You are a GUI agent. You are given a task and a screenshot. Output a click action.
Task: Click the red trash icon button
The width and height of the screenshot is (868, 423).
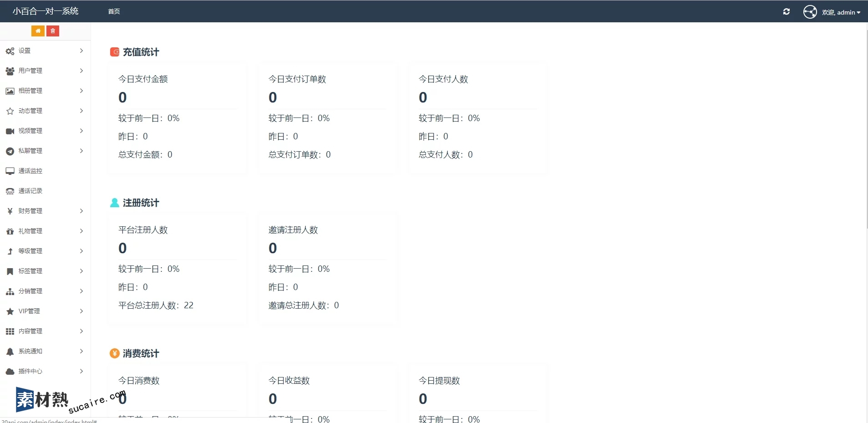point(53,31)
